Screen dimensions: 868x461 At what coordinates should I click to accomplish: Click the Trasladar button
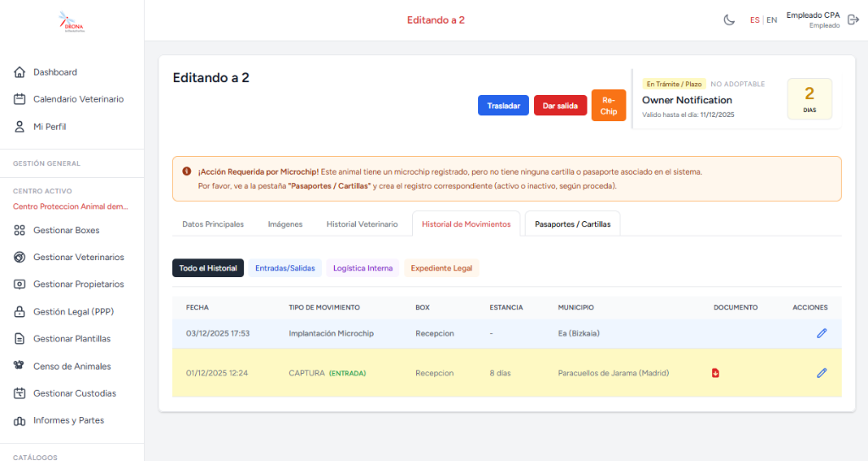[504, 106]
